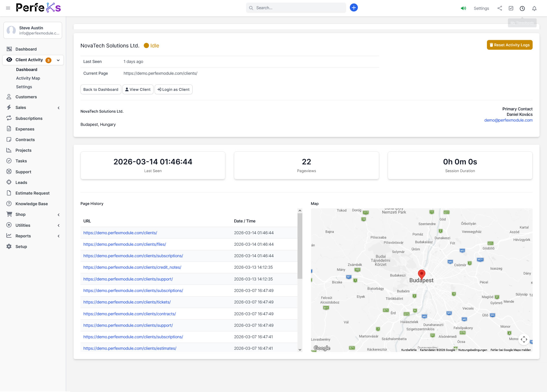The width and height of the screenshot is (547, 392).
Task: Open the share icon in header
Action: point(500,8)
